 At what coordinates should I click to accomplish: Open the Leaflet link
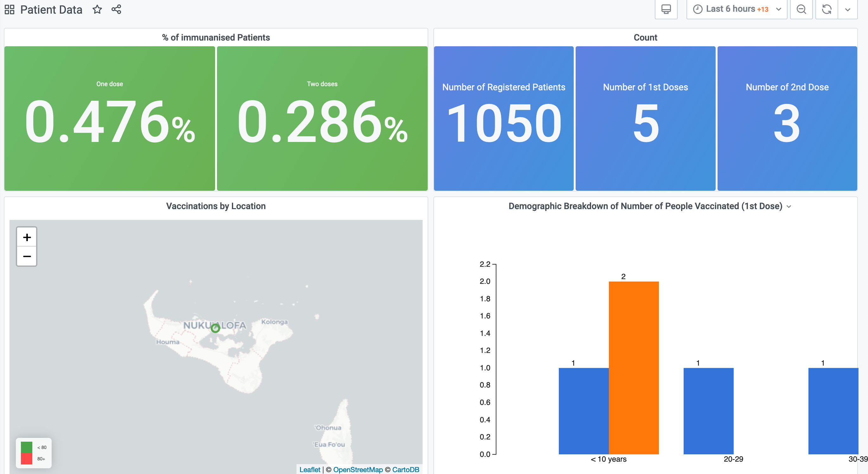[310, 469]
